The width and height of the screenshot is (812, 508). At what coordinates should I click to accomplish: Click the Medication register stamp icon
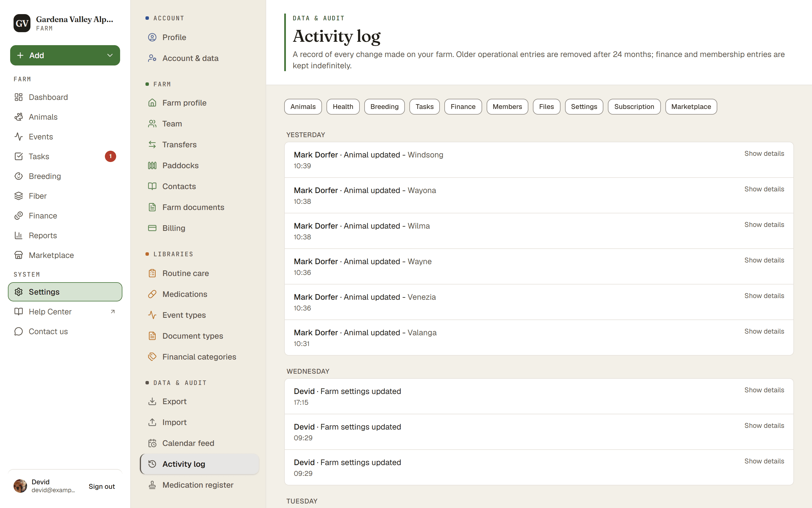click(x=152, y=485)
